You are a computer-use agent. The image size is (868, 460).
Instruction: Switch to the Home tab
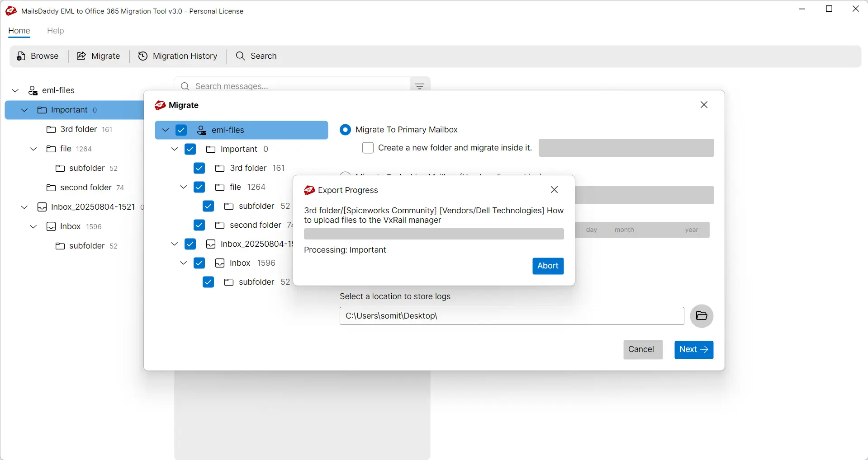click(19, 31)
